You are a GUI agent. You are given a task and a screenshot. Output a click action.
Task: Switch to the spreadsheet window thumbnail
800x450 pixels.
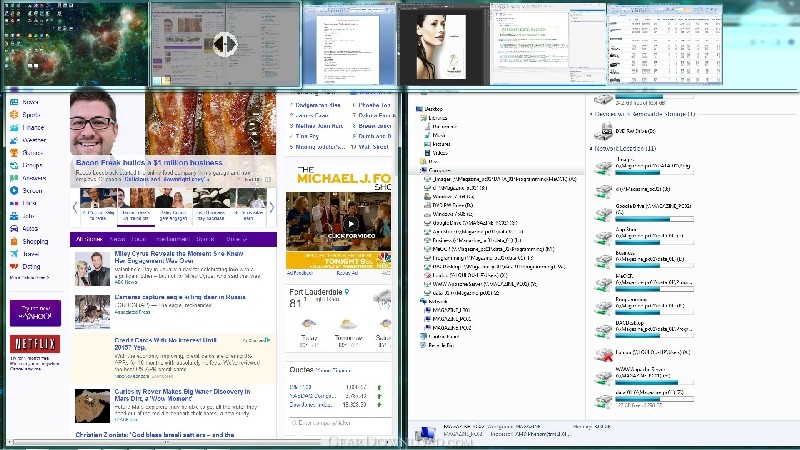click(x=665, y=44)
